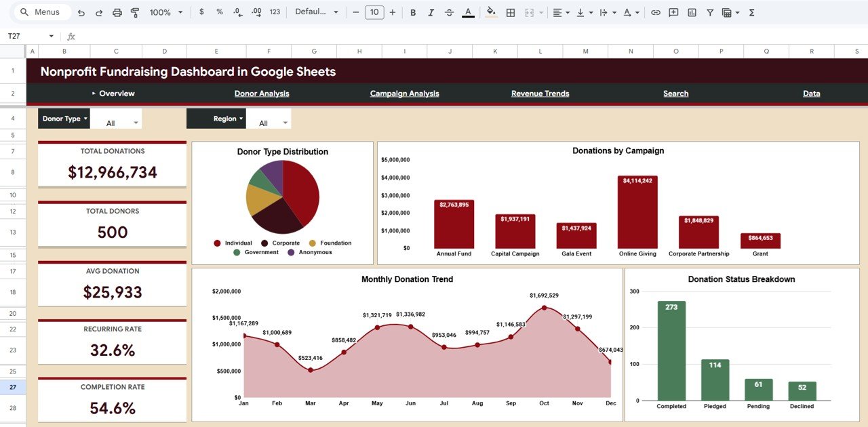Click the functions sigma icon

pos(751,12)
